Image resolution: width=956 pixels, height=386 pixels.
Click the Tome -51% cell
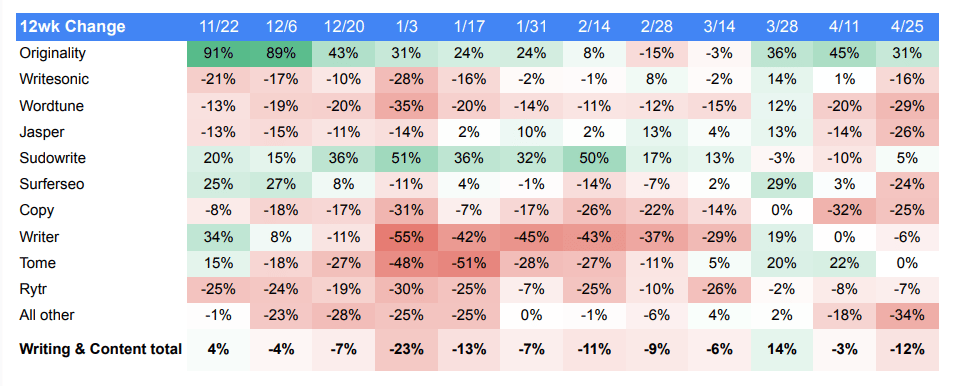(469, 263)
